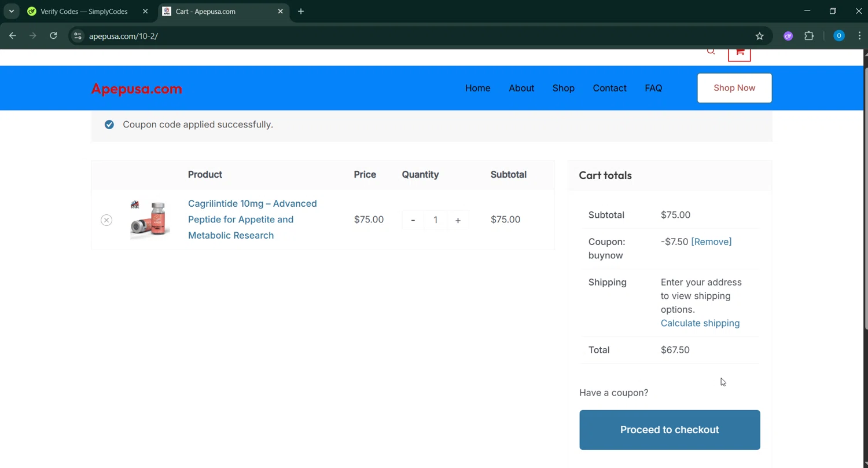Remove Cagrilintide item using the X icon

pyautogui.click(x=106, y=220)
